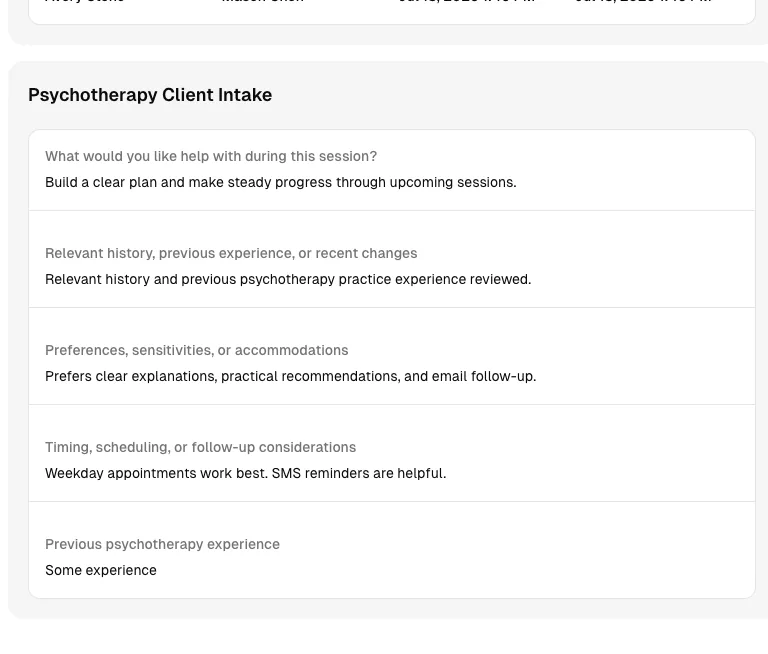Select the 'Previous psychotherapy experience' label

pyautogui.click(x=162, y=544)
